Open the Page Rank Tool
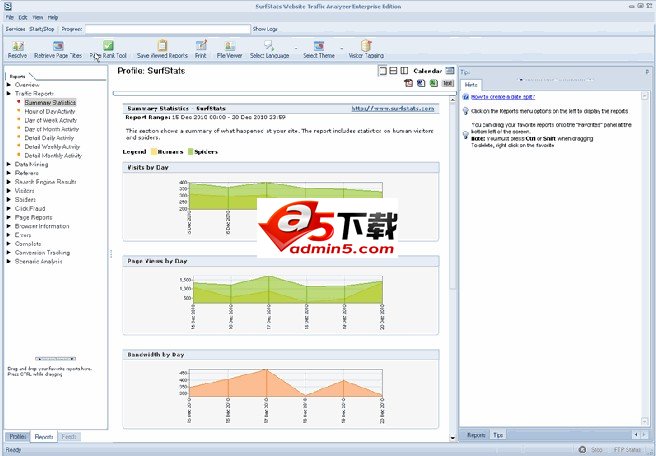This screenshot has width=656, height=456. tap(108, 46)
